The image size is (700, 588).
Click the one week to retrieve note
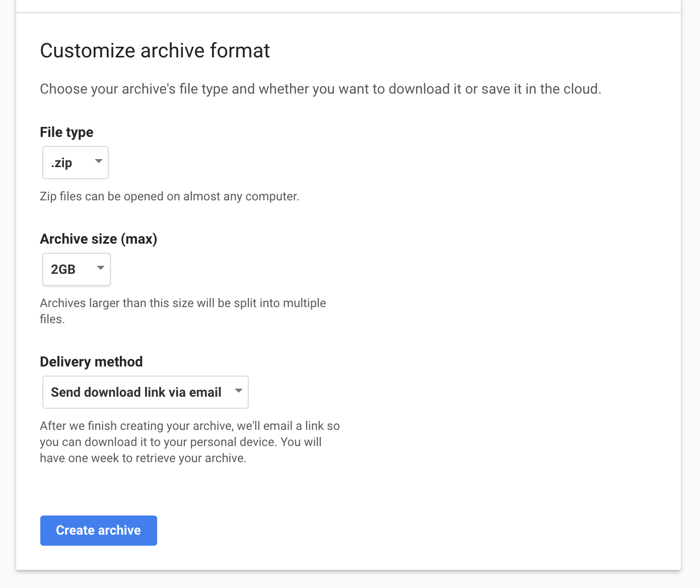(x=143, y=458)
